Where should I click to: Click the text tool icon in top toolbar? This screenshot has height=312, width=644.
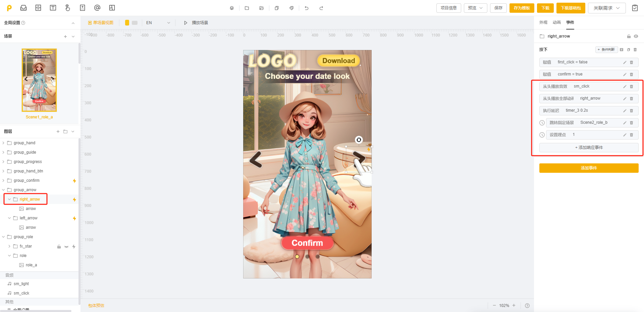pyautogui.click(x=53, y=8)
